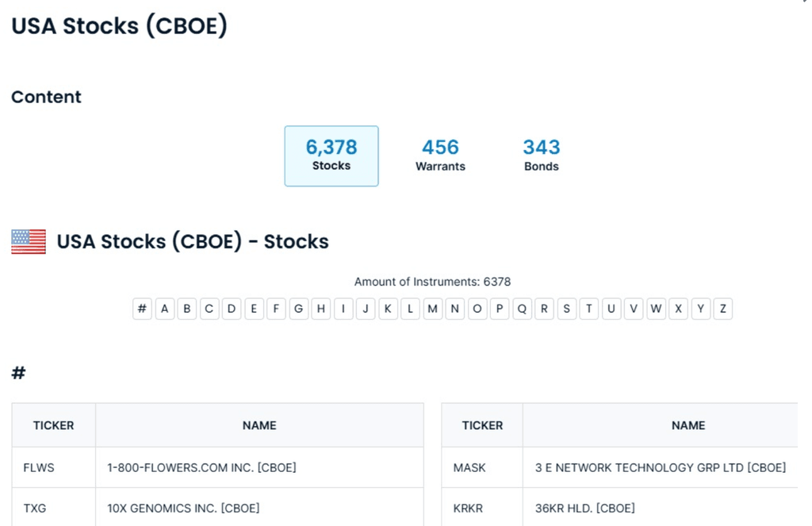
Task: Click the MASK ticker cell
Action: coord(469,467)
